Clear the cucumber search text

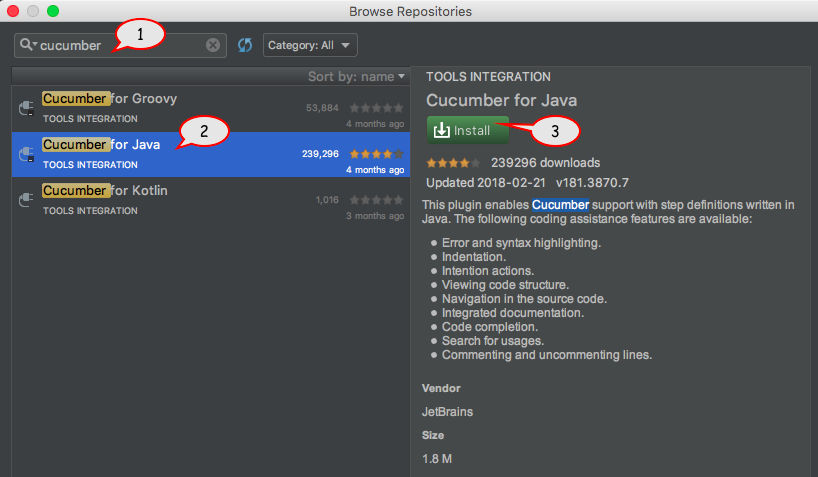(x=213, y=45)
